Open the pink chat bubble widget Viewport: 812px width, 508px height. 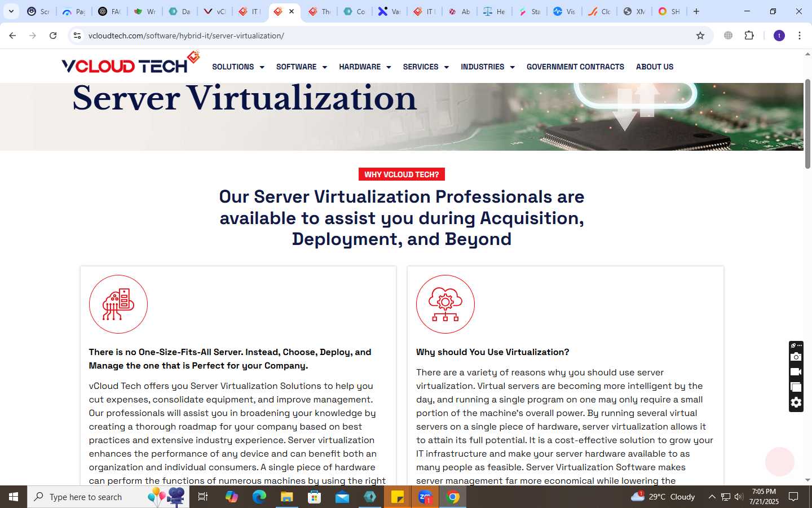click(780, 461)
